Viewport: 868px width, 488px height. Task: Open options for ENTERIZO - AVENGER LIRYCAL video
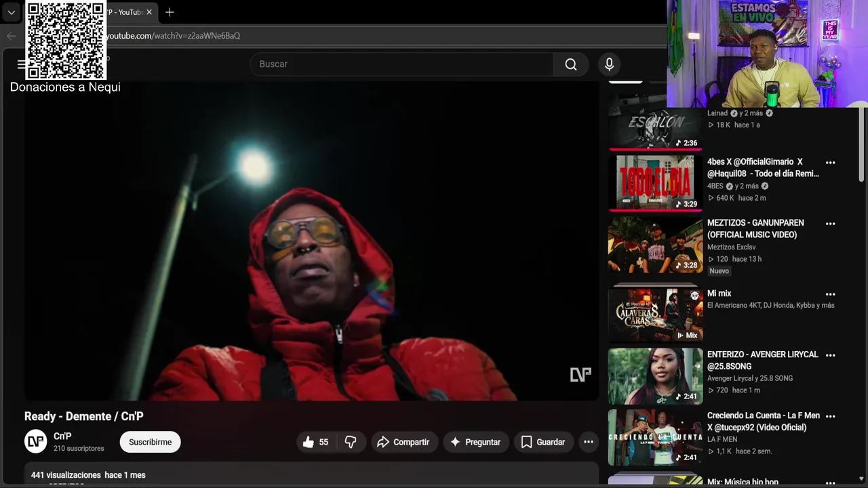(x=830, y=355)
